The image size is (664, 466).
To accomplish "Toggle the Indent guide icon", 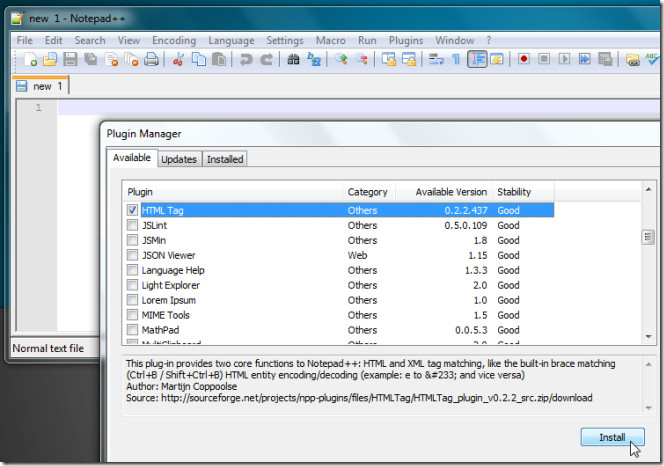I will [477, 59].
